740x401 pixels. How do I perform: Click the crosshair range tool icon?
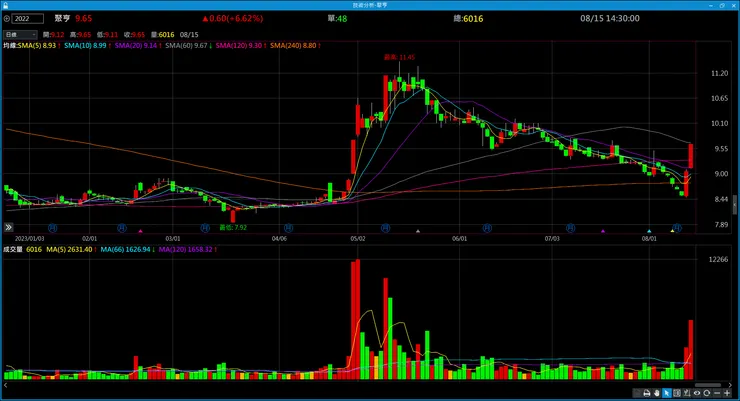point(677,393)
